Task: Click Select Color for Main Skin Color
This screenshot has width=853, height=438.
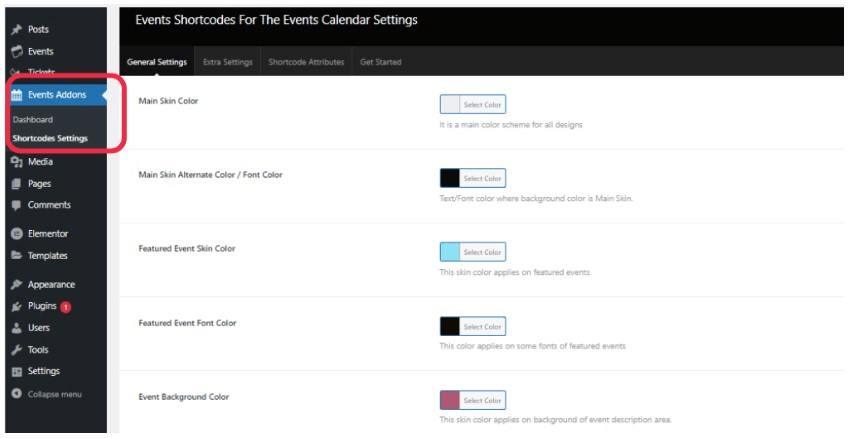Action: point(483,104)
